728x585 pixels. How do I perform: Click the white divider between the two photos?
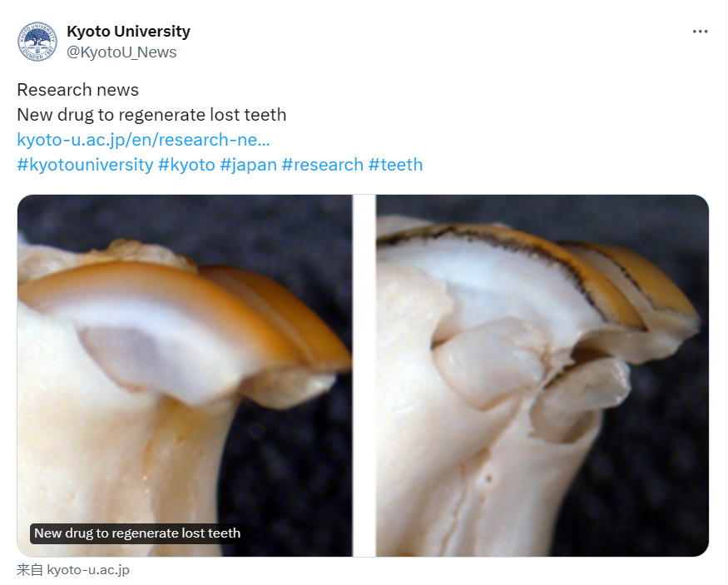coord(364,375)
